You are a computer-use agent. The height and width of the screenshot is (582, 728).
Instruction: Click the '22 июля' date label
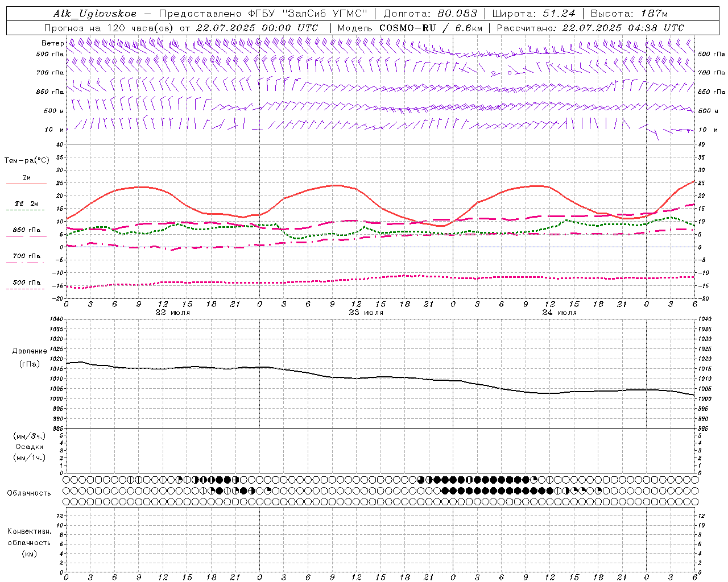tap(173, 312)
